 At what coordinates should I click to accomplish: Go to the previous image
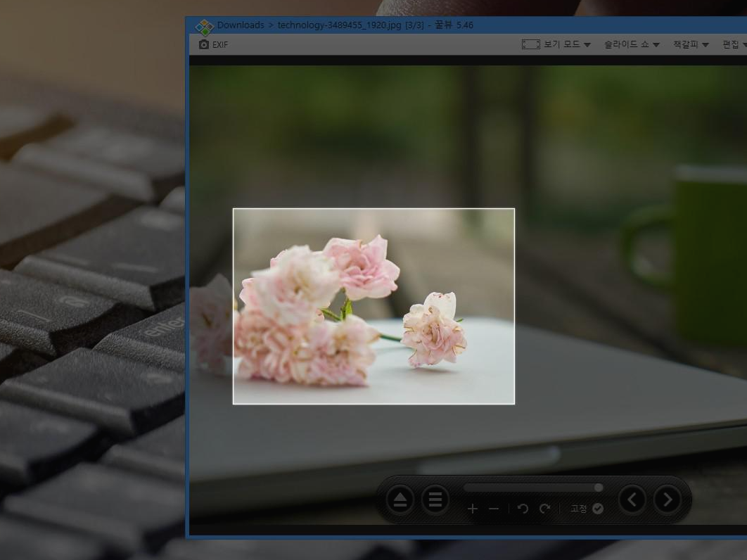pyautogui.click(x=632, y=499)
